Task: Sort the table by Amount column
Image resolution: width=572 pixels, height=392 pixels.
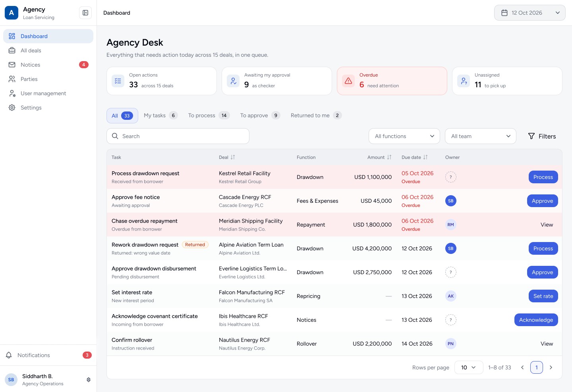Action: (389, 157)
